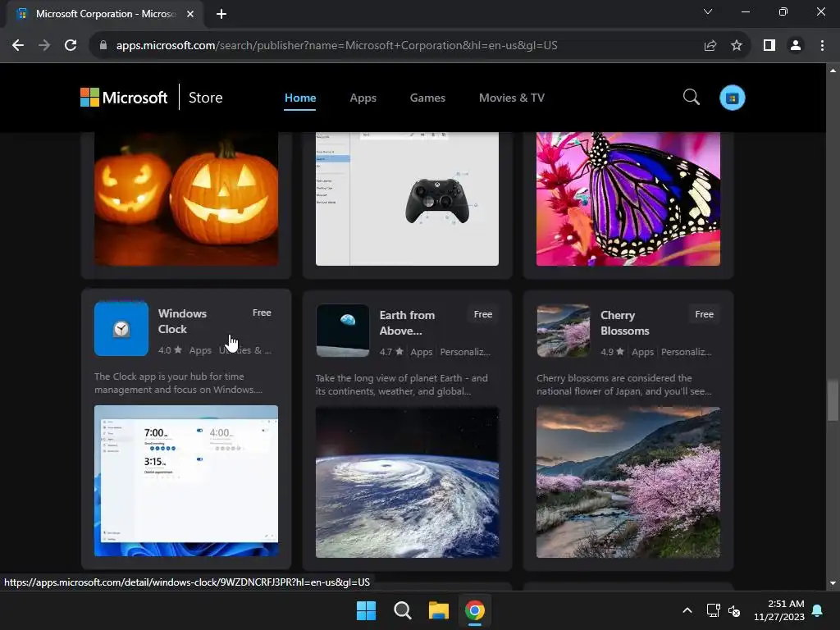This screenshot has width=840, height=630.
Task: Click the Cherry Blossoms app icon
Action: pos(563,331)
